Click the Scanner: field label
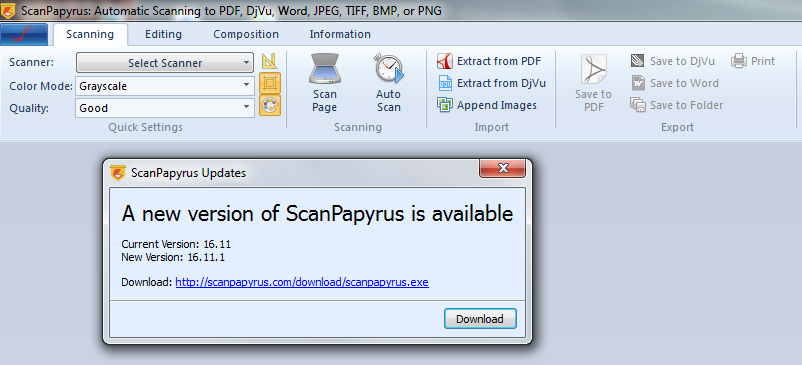 (31, 62)
